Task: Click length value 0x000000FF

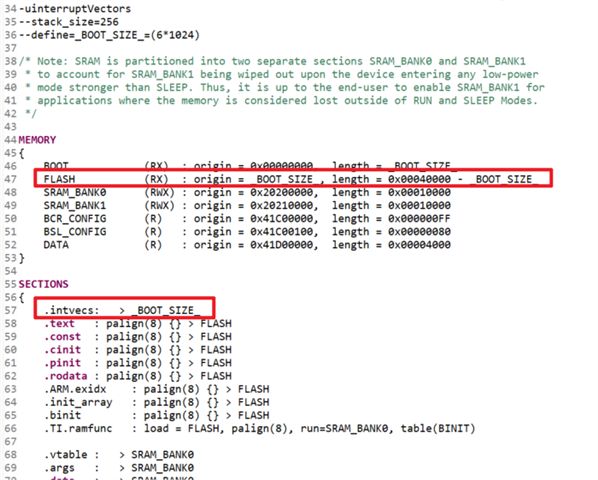Action: coord(420,218)
